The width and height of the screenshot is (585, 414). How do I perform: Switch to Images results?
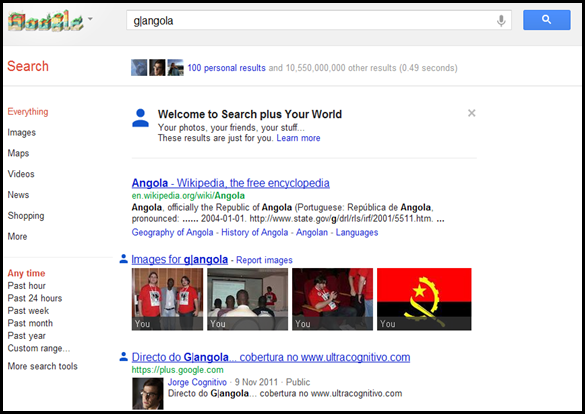22,132
